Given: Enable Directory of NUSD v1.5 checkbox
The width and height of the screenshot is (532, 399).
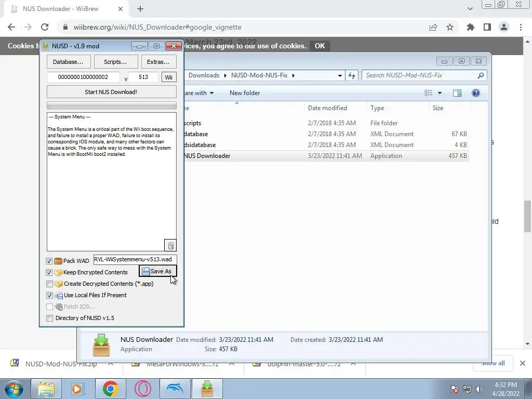Looking at the screenshot, I should 49,318.
